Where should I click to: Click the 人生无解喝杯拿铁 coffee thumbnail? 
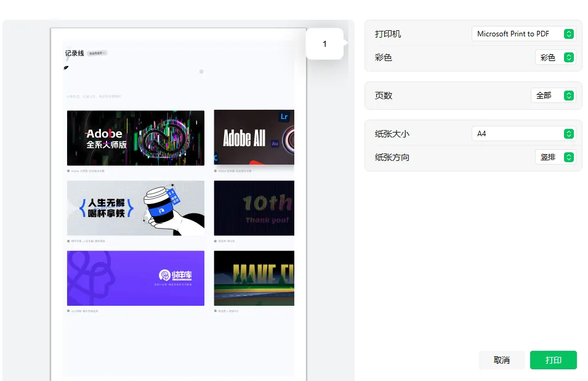coord(135,208)
